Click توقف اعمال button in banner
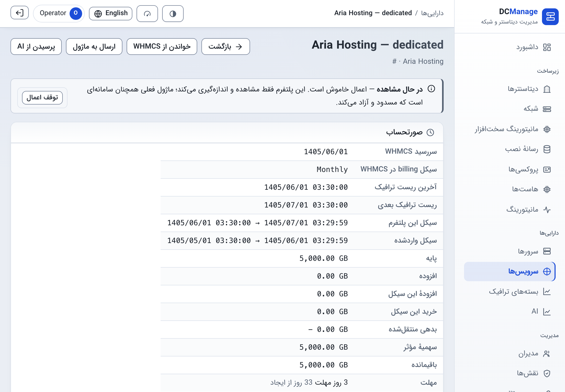Viewport: 565px width, 392px height. coord(42,97)
